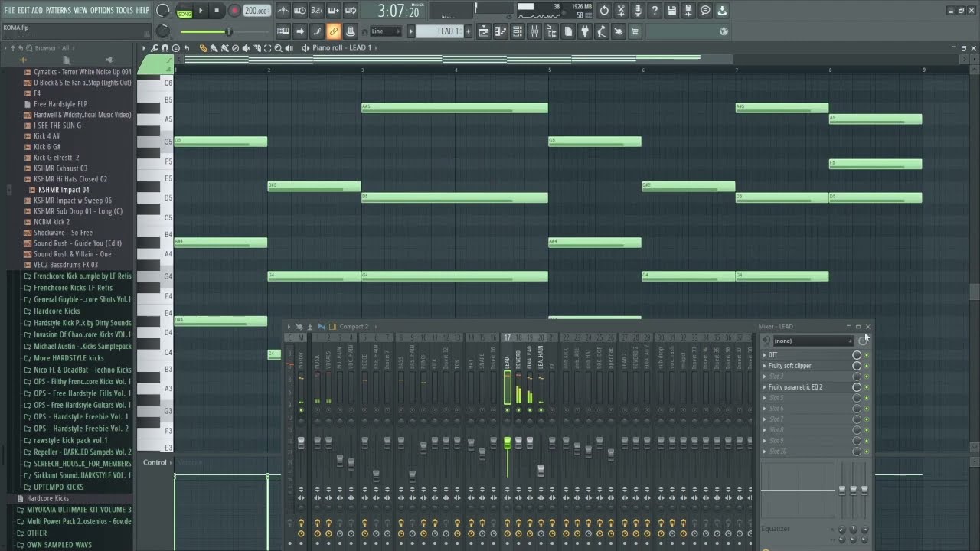
Task: Click the plus button next to LEAD 1
Action: click(x=468, y=31)
